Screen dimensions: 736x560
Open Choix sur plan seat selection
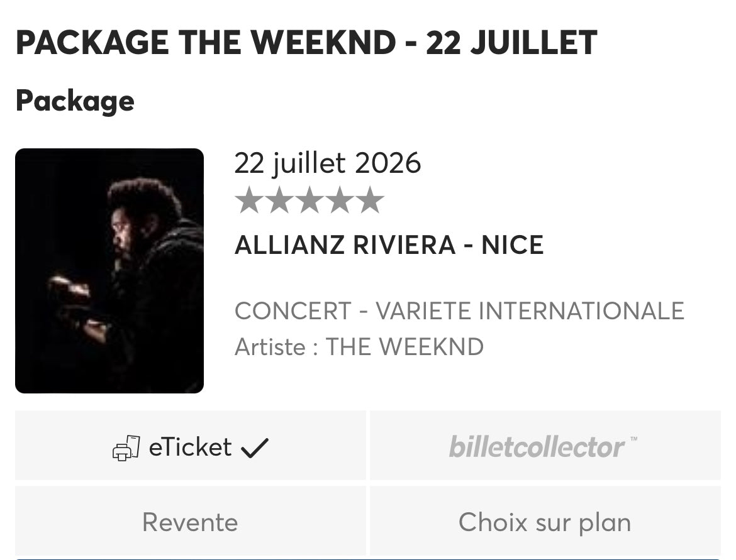pyautogui.click(x=545, y=522)
